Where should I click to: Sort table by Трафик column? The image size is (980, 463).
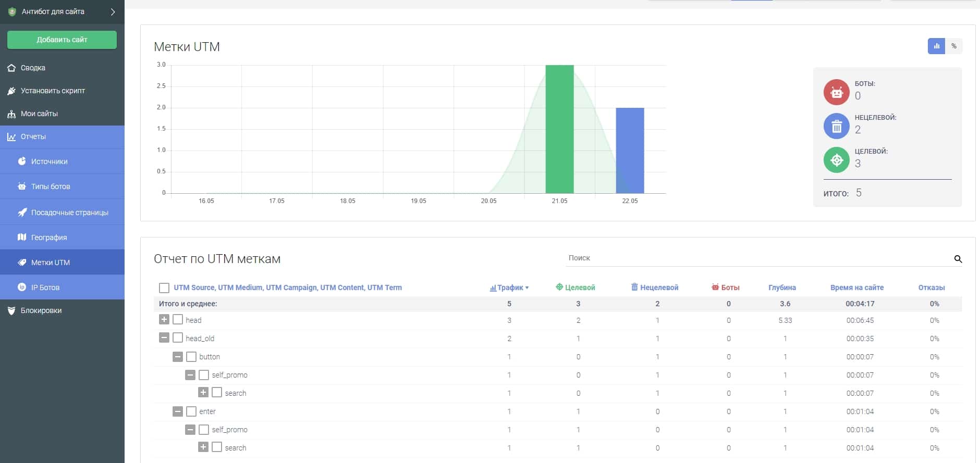[509, 287]
